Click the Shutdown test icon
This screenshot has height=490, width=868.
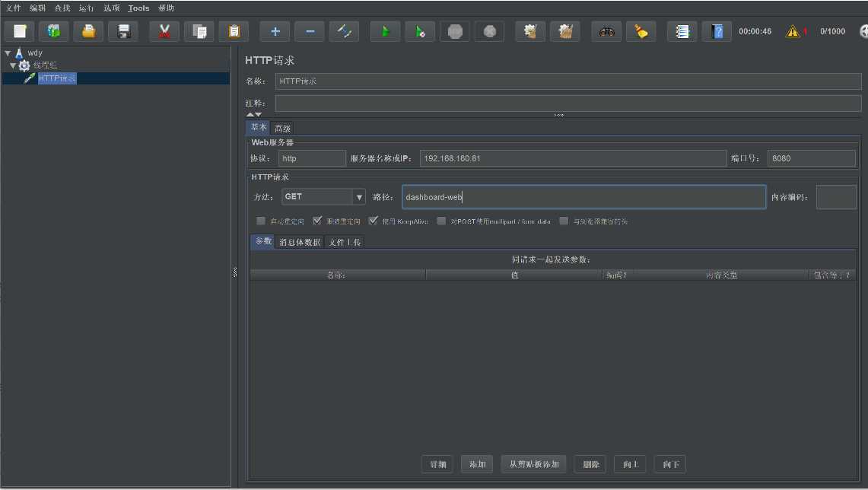click(490, 31)
